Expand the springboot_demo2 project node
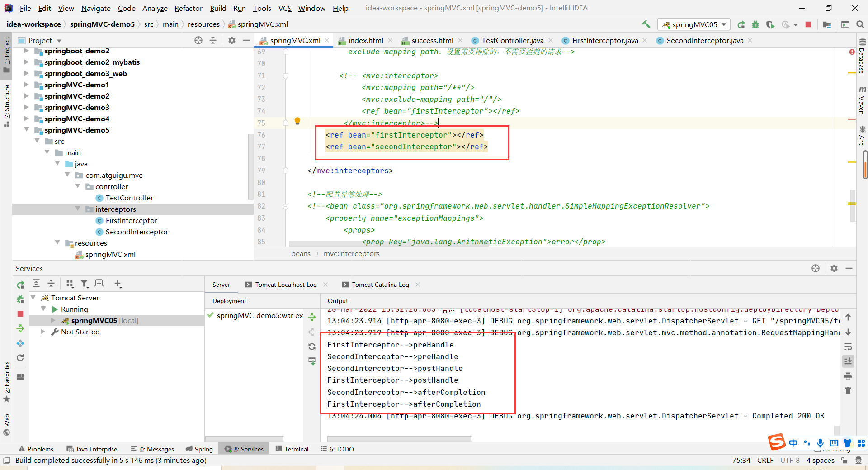 [26, 51]
